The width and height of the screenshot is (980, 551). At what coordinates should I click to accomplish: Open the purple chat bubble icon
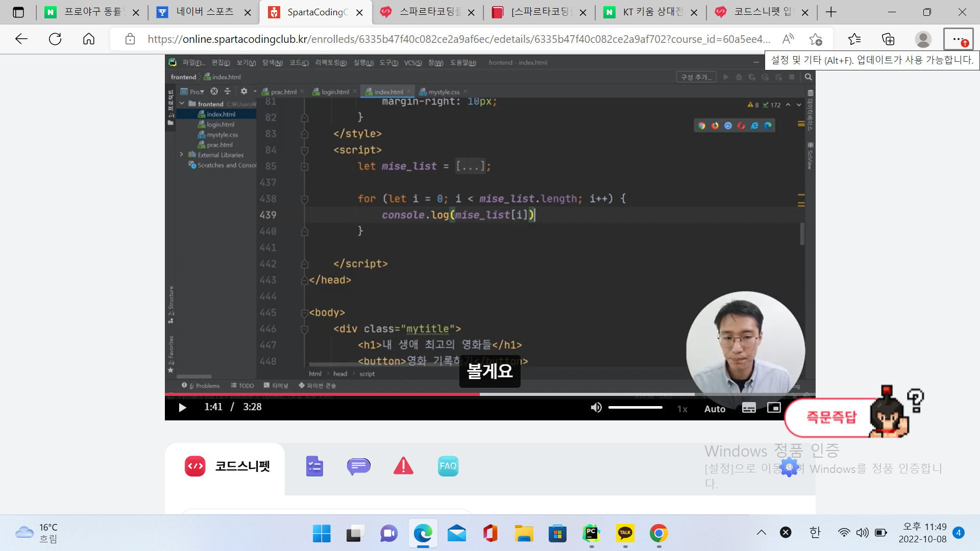pos(359,466)
